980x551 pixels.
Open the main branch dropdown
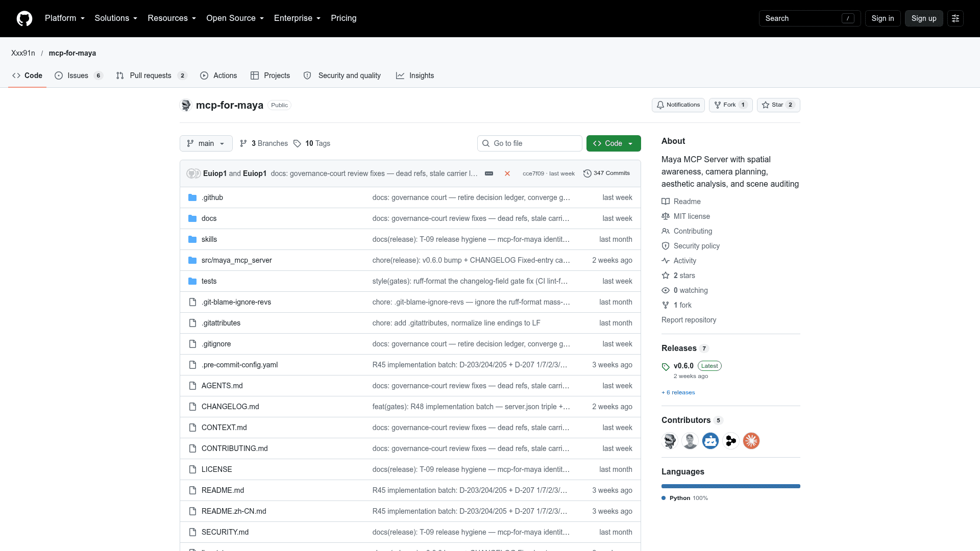pyautogui.click(x=206, y=143)
